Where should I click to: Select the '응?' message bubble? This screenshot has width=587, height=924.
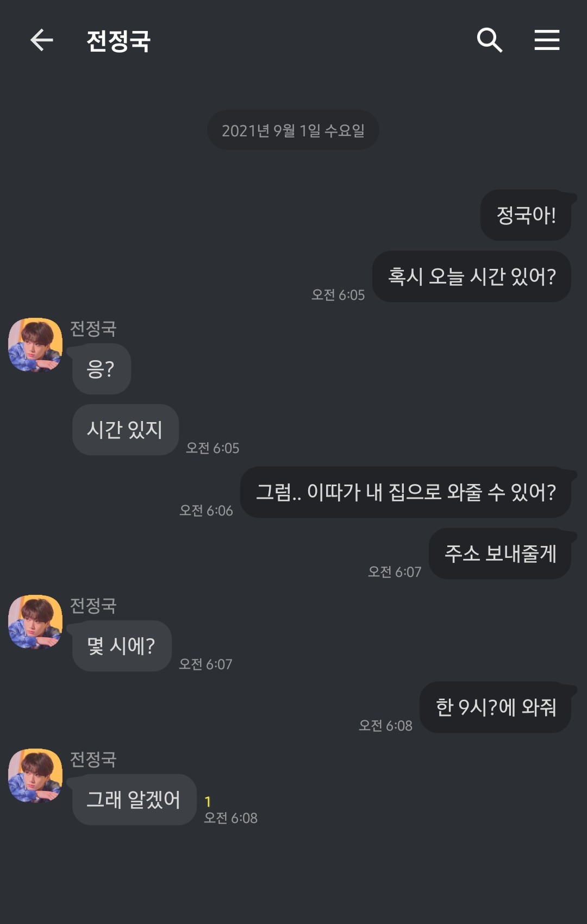click(x=101, y=369)
